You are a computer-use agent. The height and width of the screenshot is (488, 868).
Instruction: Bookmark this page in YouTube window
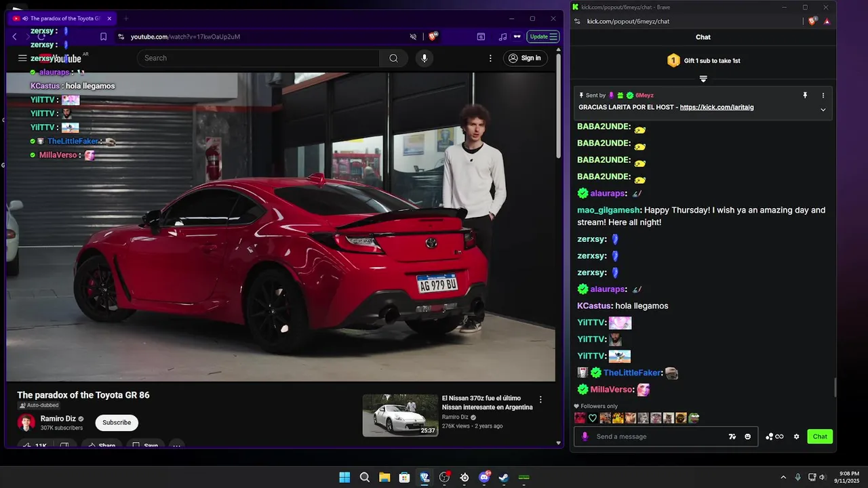pos(104,37)
